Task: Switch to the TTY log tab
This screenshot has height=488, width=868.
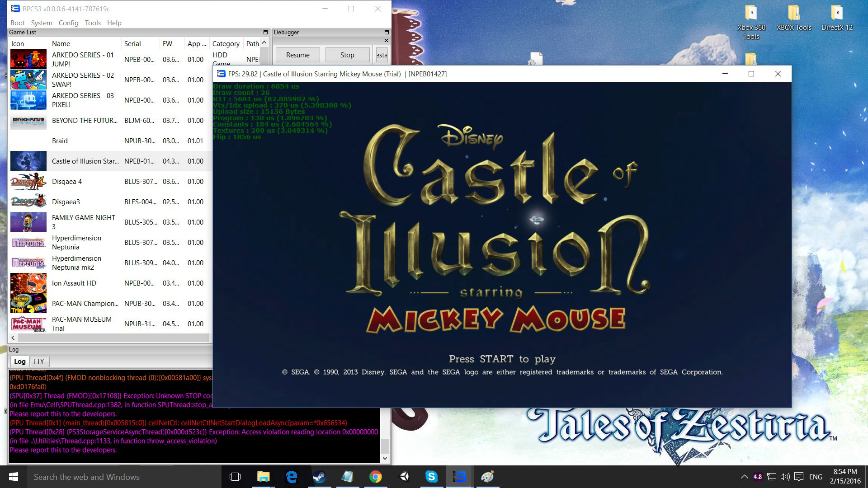Action: [38, 361]
